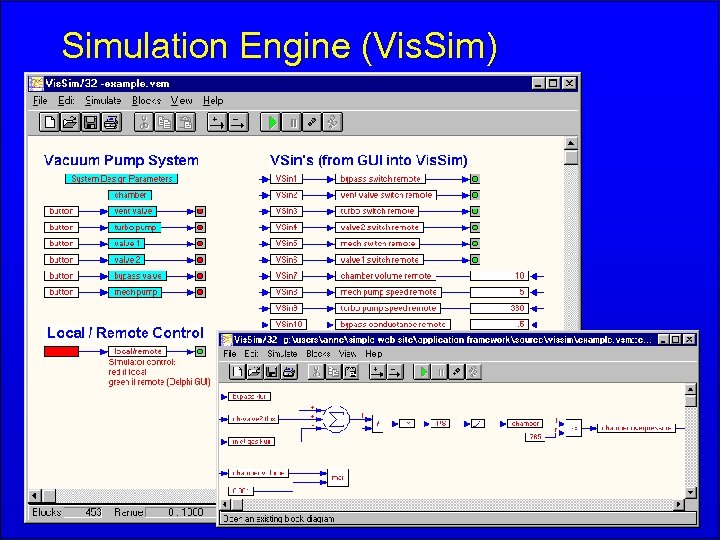Open Simulate menu in main VisSim window
720x540 pixels.
click(x=103, y=101)
